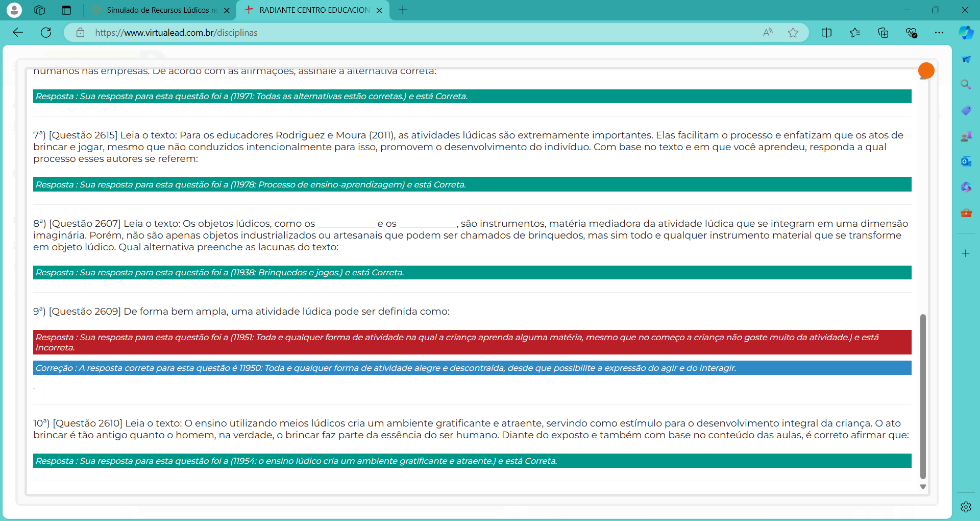The width and height of the screenshot is (980, 521).
Task: Refresh the current page
Action: 46,33
